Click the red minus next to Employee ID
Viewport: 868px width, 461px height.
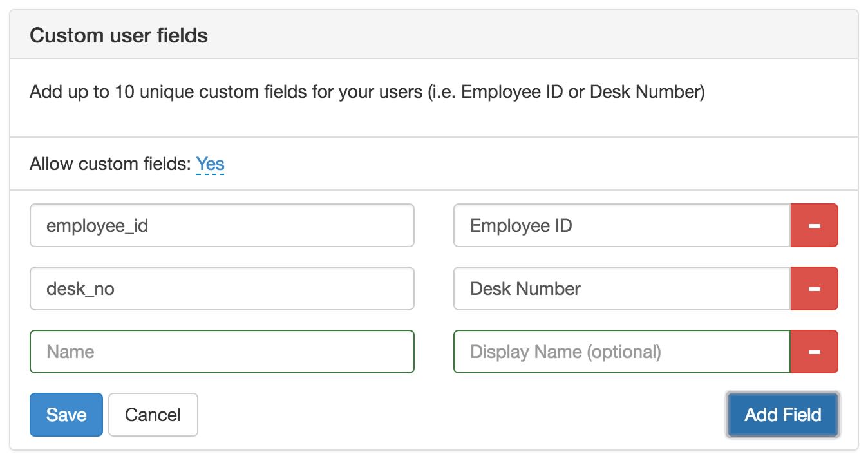coord(814,225)
